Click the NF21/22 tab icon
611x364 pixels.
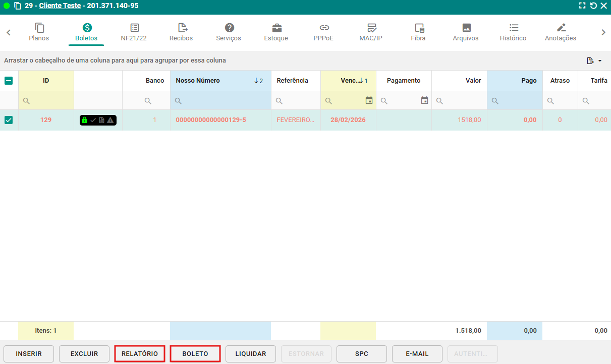click(x=134, y=28)
